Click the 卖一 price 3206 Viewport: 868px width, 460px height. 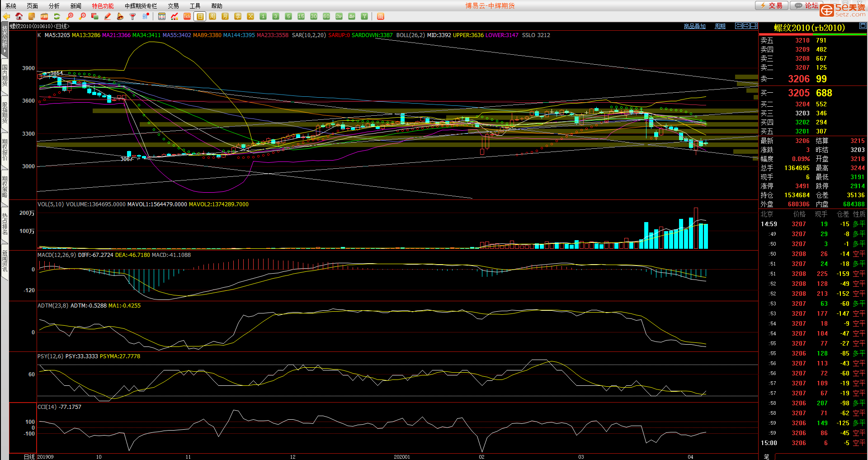(799, 79)
